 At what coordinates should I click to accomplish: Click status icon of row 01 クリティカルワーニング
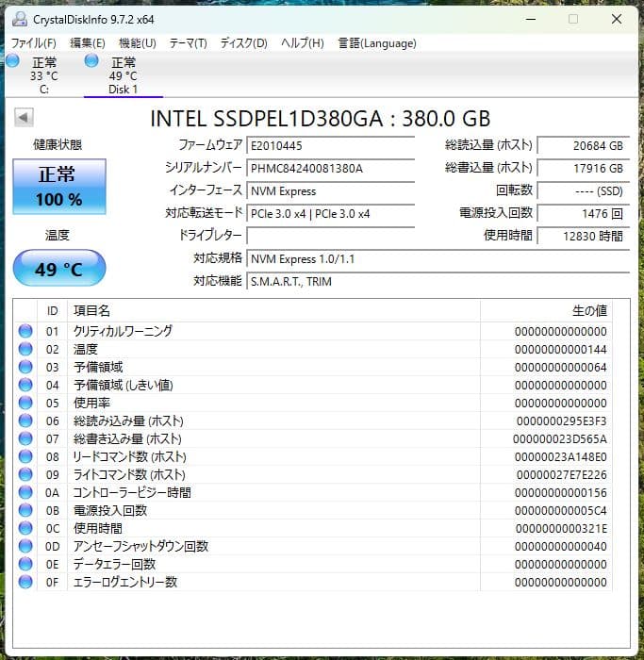(x=25, y=331)
